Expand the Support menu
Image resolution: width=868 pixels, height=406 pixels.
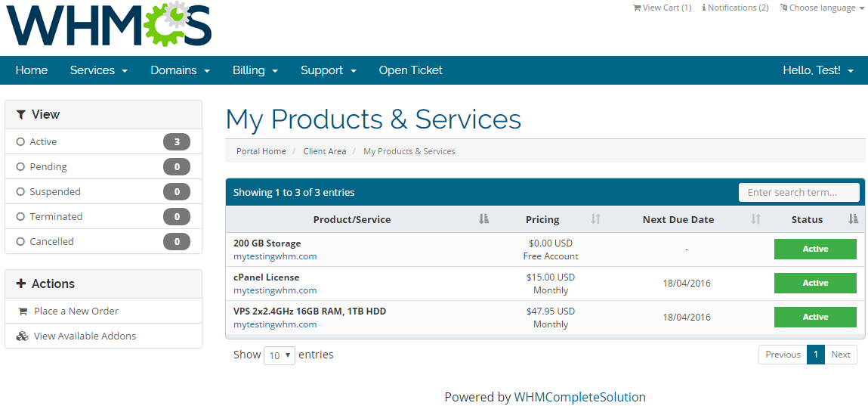point(329,70)
